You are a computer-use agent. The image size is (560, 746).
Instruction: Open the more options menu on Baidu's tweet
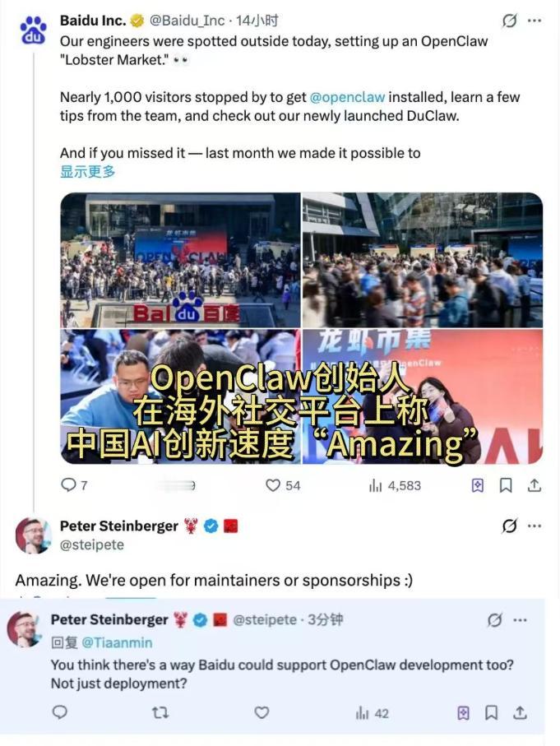tap(535, 21)
